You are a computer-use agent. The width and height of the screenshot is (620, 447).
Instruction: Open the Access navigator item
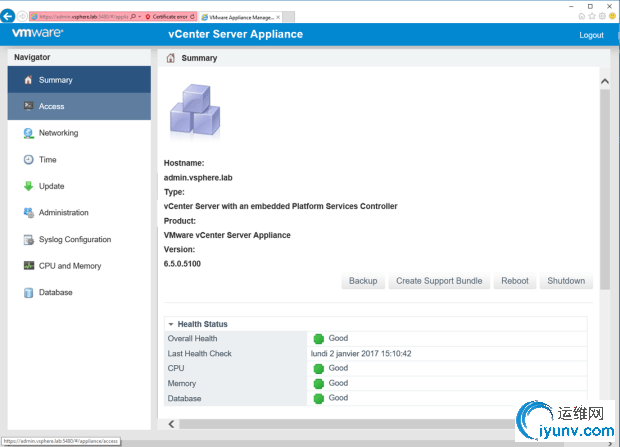(x=79, y=106)
